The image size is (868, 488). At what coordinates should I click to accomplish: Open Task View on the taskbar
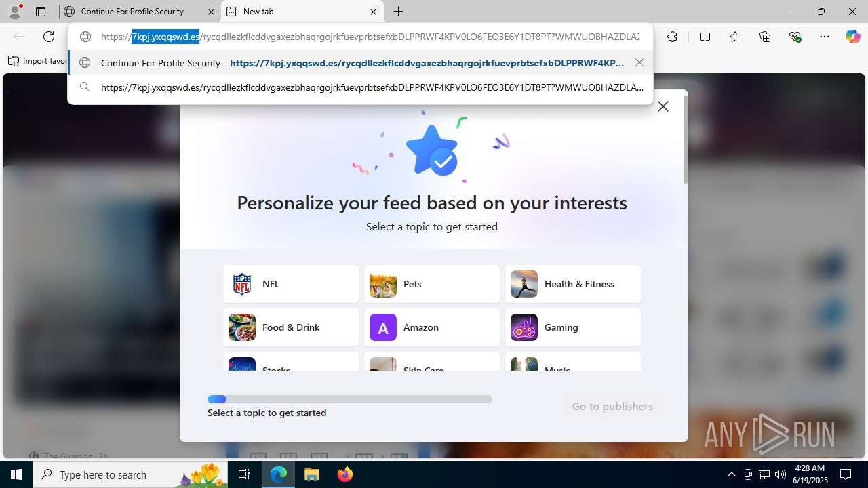pos(245,474)
